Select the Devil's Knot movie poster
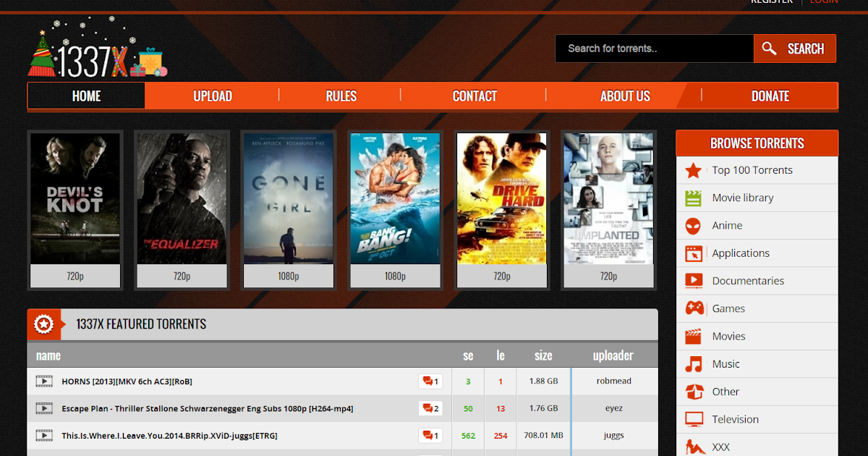This screenshot has width=868, height=456. click(75, 198)
